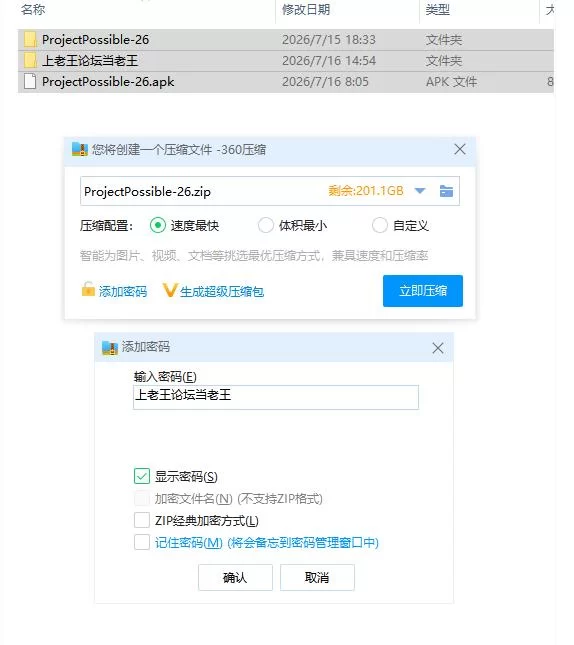Select the 体积最小 compression option

tap(265, 225)
